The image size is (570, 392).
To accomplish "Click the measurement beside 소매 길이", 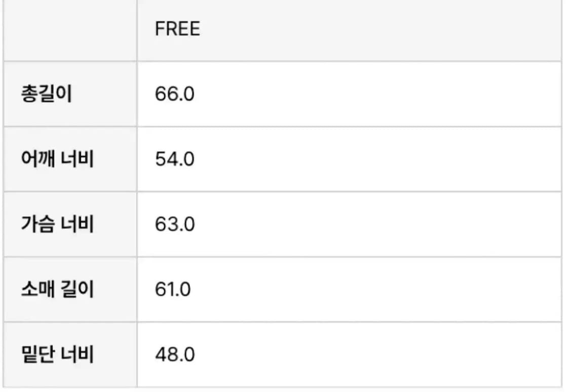I will pyautogui.click(x=173, y=290).
